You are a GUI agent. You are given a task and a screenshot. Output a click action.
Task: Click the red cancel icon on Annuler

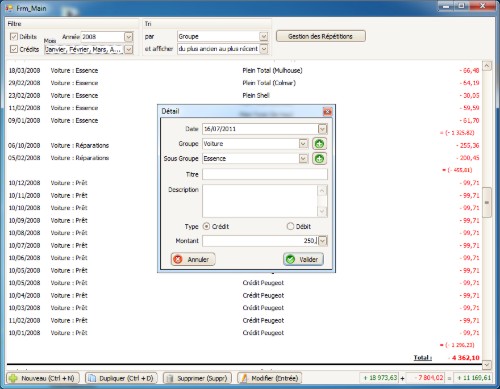pos(178,259)
